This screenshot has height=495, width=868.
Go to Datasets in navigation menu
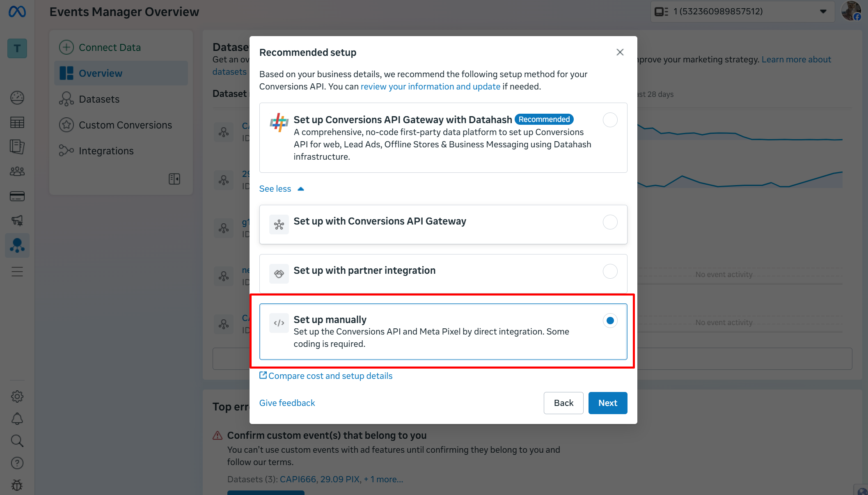click(x=99, y=99)
